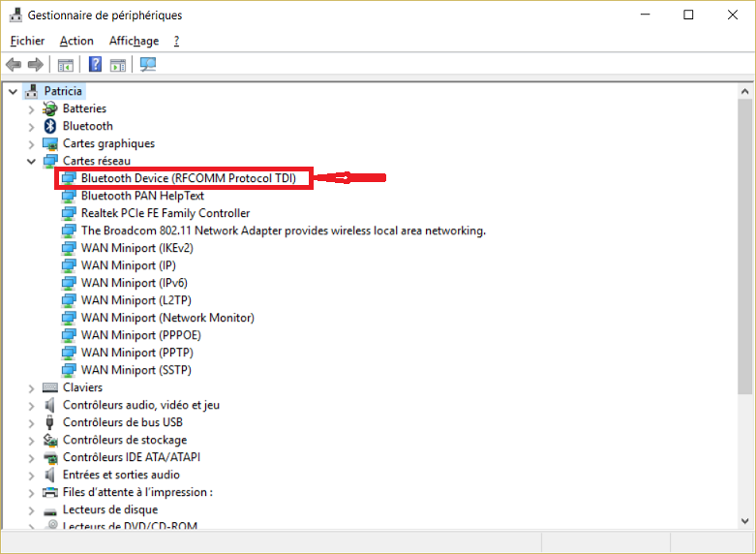Click the action pane toolbar icon
This screenshot has height=554, width=756.
tap(118, 65)
